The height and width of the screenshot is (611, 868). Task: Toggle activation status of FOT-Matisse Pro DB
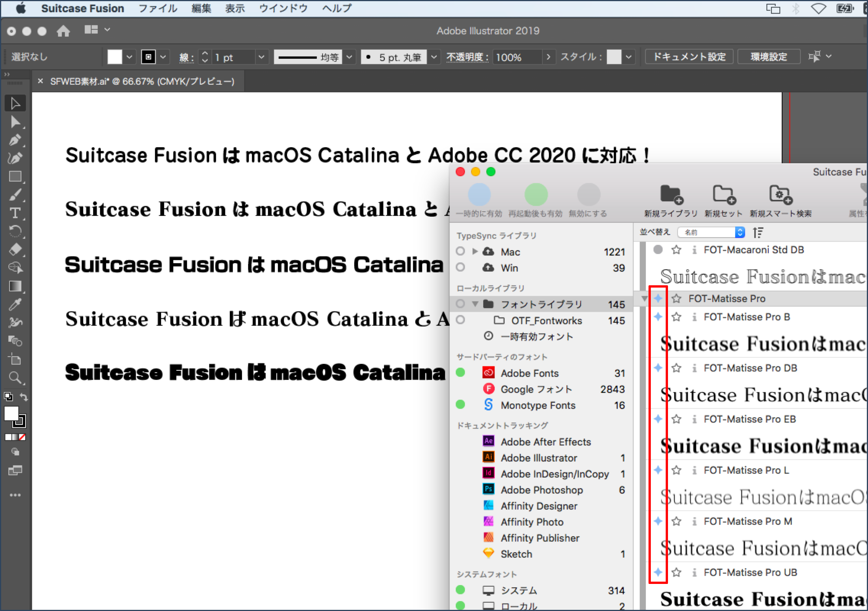tap(658, 368)
